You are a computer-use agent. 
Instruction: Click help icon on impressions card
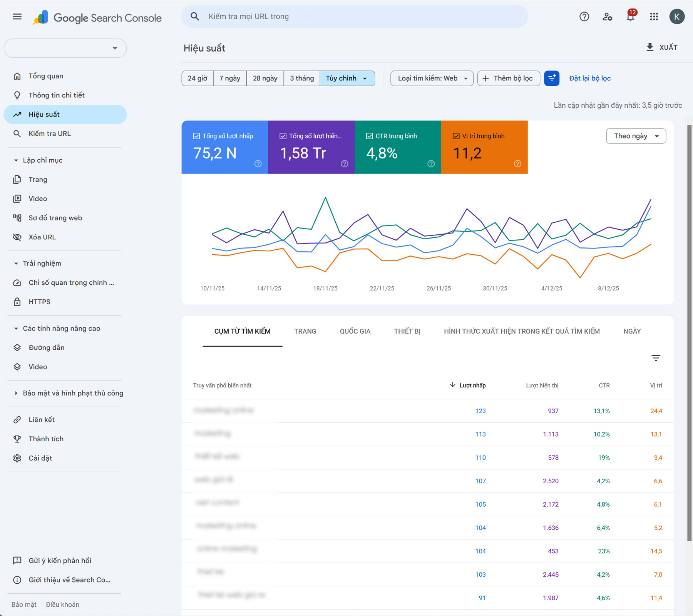(345, 164)
